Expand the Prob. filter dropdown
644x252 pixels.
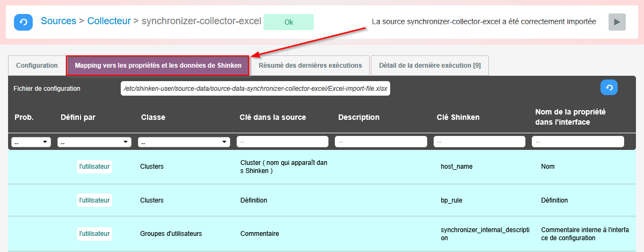tap(31, 142)
